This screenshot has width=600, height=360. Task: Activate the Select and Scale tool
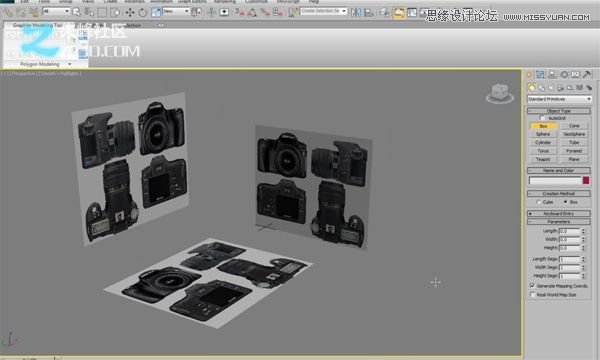pos(156,12)
